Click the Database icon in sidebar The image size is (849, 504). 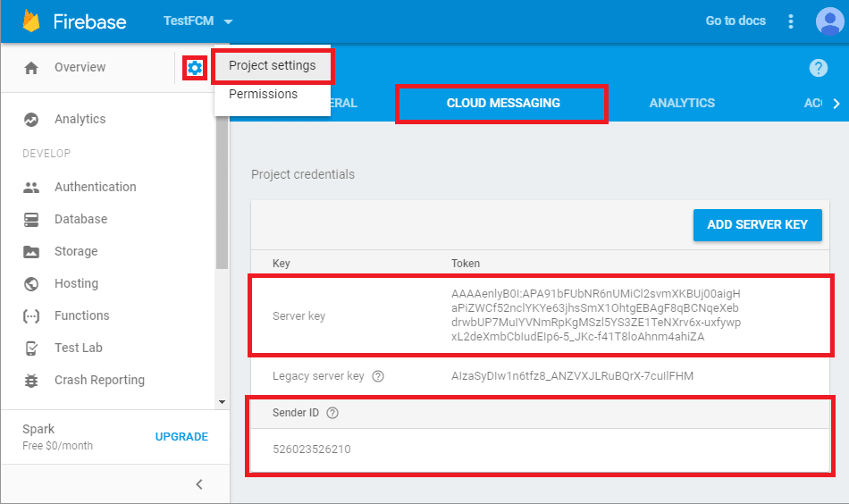(31, 219)
